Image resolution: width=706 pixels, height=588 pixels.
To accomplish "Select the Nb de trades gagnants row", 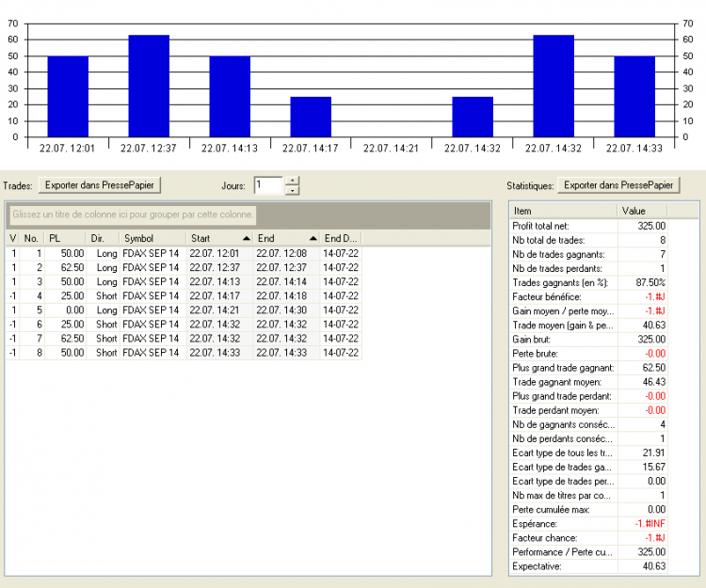I will tap(588, 254).
